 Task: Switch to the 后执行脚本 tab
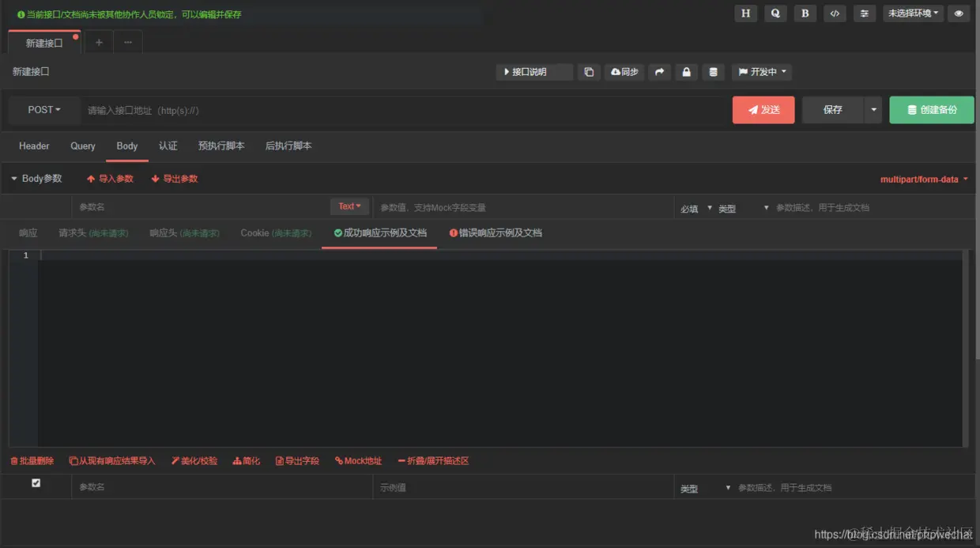288,146
